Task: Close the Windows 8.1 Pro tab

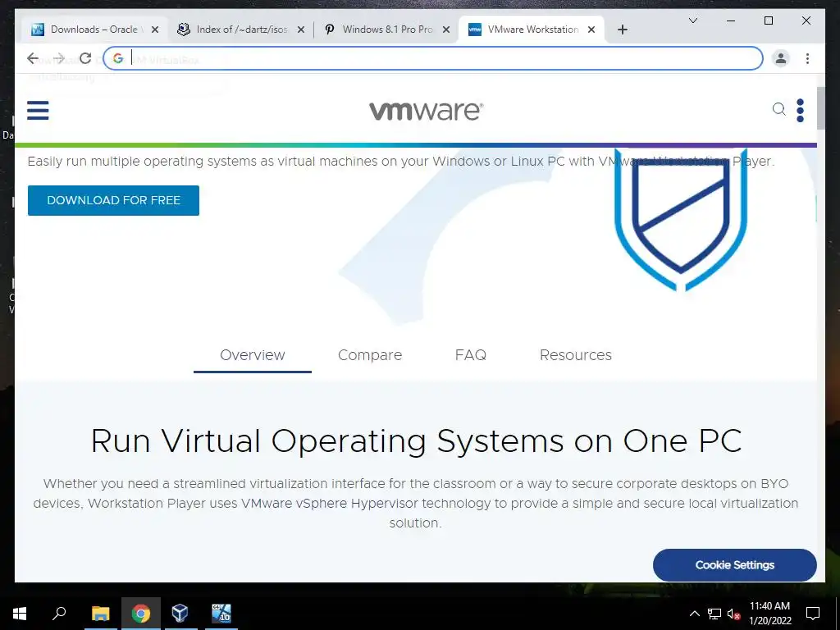Action: (x=445, y=30)
